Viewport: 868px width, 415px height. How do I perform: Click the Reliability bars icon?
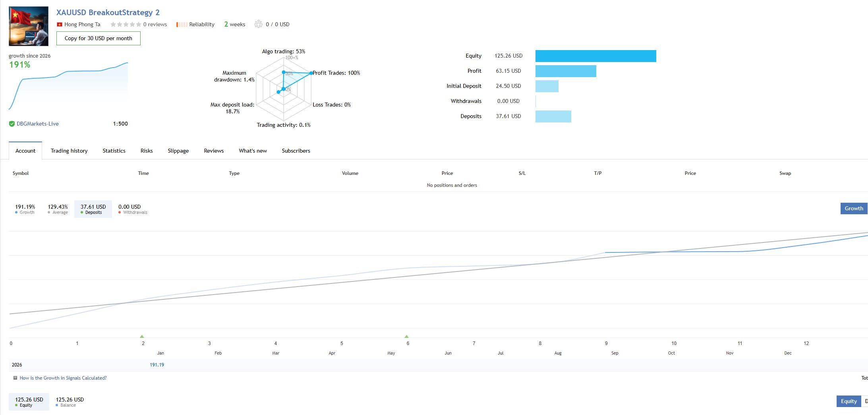click(x=182, y=24)
